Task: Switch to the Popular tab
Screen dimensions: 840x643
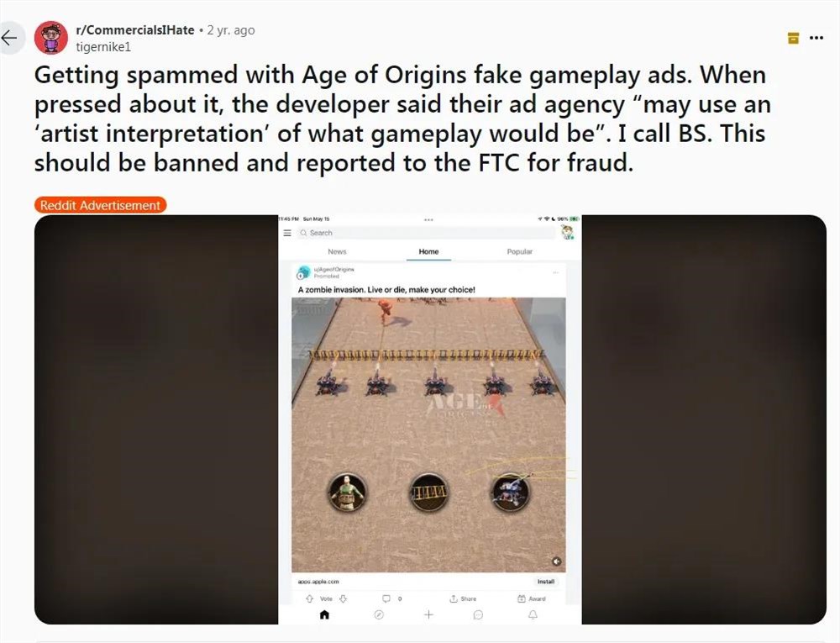Action: [520, 251]
